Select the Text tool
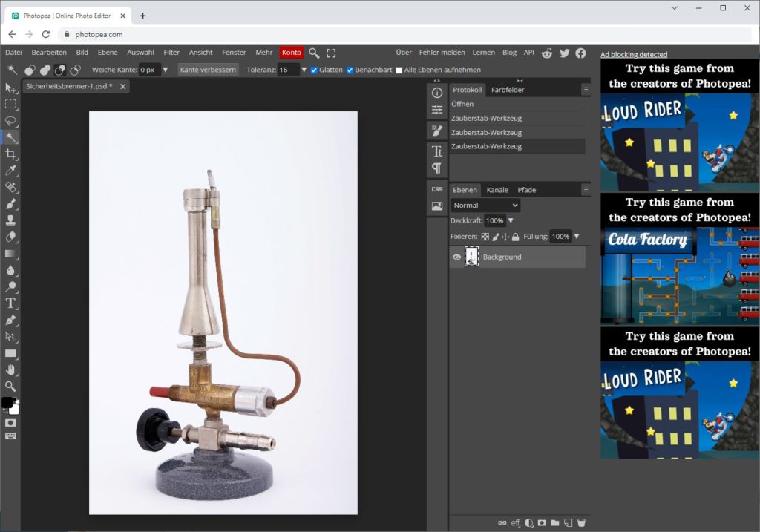 click(10, 303)
